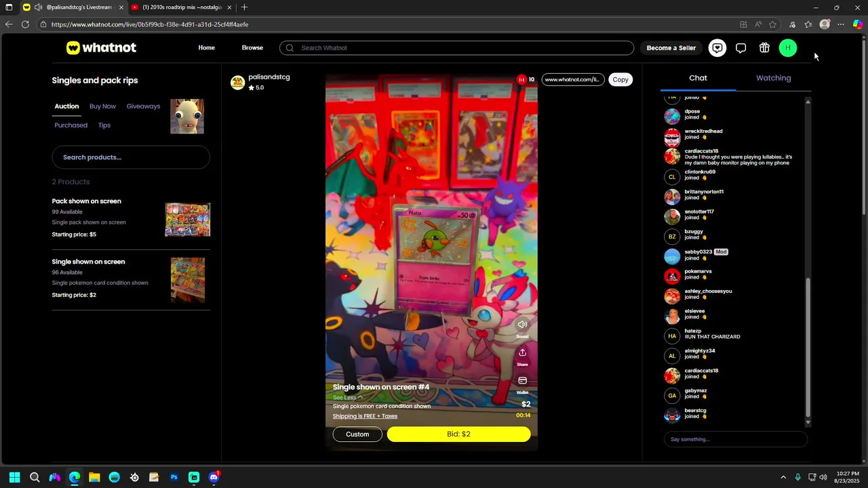Open the green H profile avatar
868x488 pixels.
click(787, 48)
